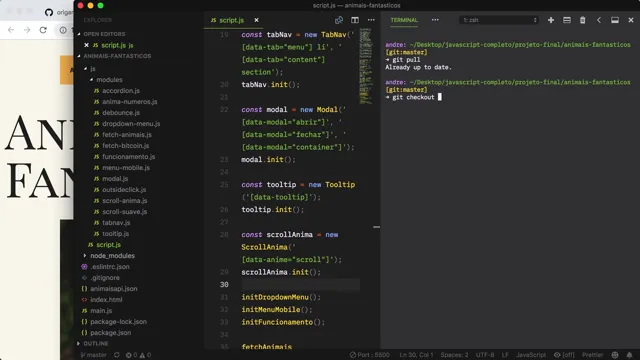Select JavaScript language mode
Image resolution: width=640 pixels, height=360 pixels.
(x=531, y=355)
